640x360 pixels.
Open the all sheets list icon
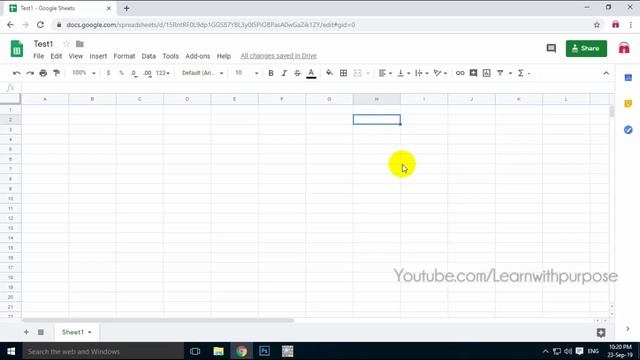[41, 332]
